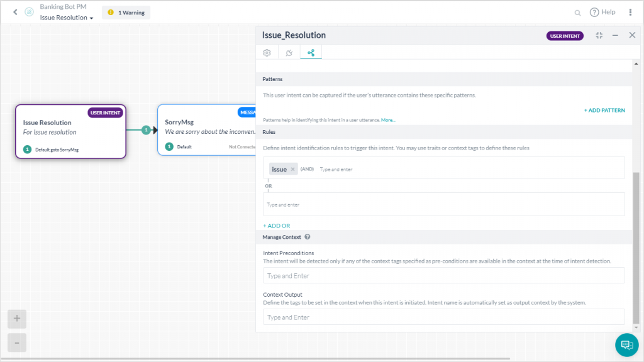Open the Help menu
Image resolution: width=644 pixels, height=362 pixels.
click(x=602, y=12)
